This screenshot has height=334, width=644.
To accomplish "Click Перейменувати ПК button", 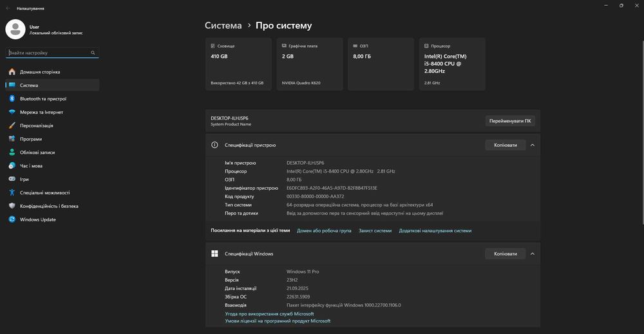I will tap(510, 121).
